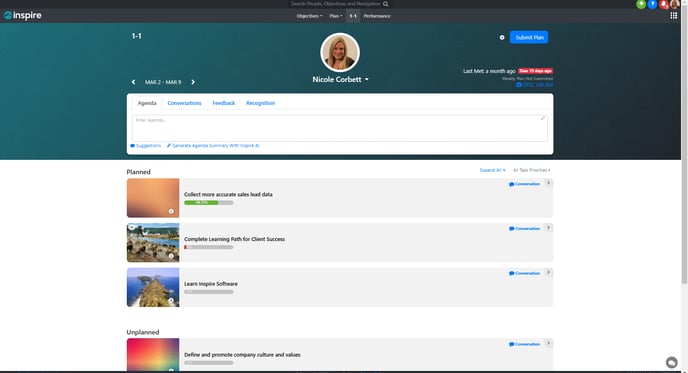Click the green add button icon

point(641,4)
